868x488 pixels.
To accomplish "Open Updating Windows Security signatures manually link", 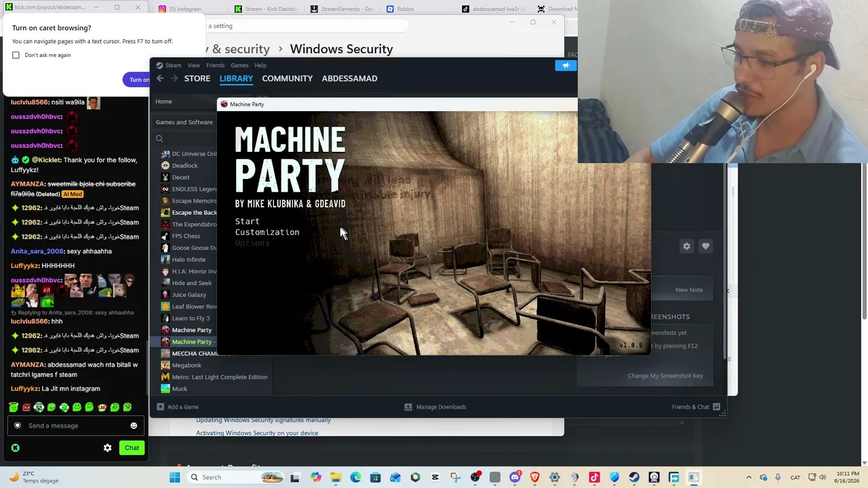I will point(263,420).
